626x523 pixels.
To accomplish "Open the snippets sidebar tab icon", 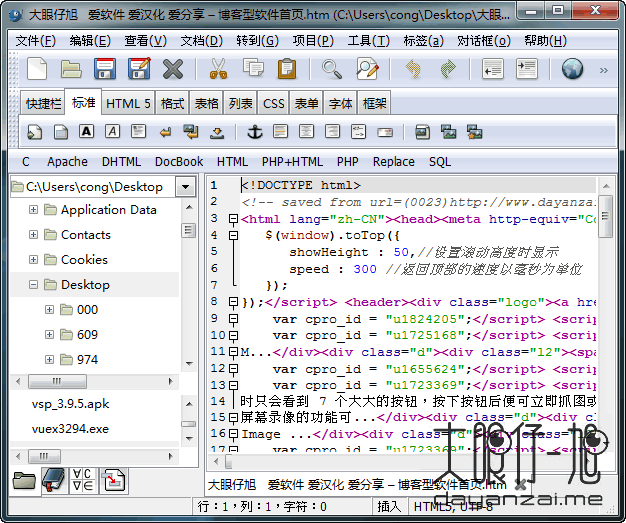I will [114, 480].
